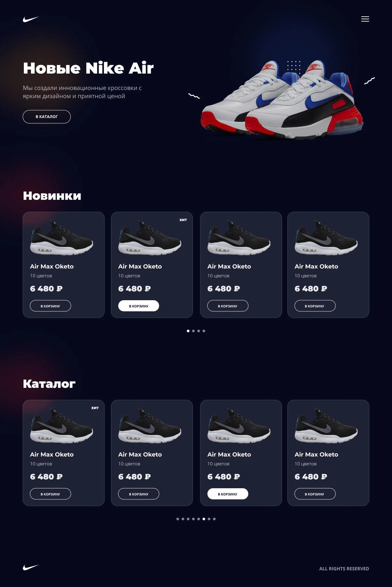
Task: Select the last Новинки carousel dot
Action: click(x=204, y=331)
